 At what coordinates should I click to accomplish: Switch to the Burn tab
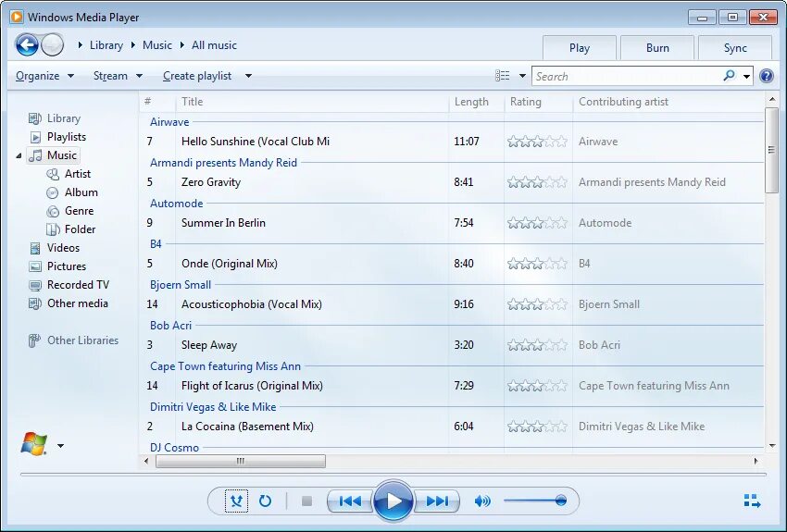click(x=657, y=48)
